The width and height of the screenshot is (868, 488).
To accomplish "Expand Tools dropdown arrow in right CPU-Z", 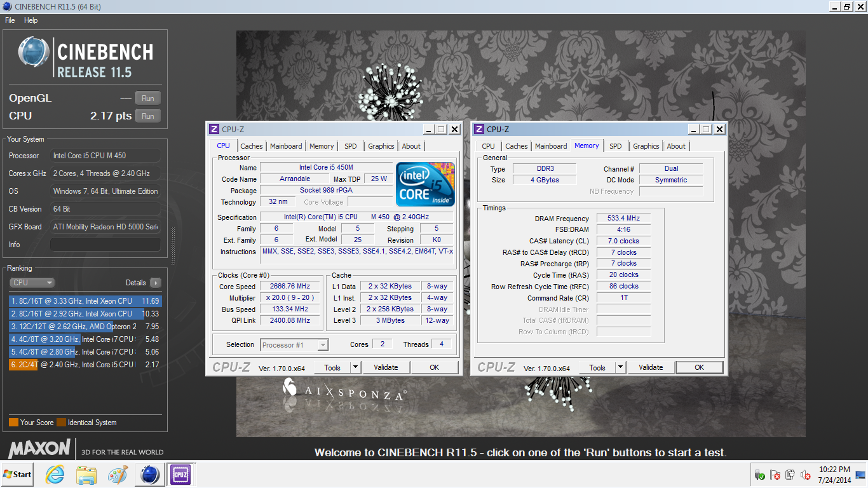I will click(620, 367).
